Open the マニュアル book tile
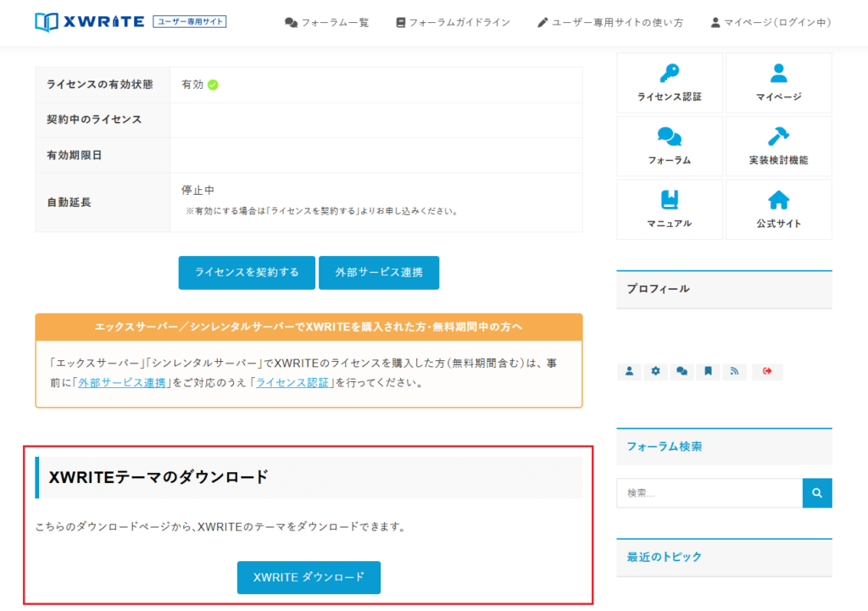 click(x=669, y=209)
